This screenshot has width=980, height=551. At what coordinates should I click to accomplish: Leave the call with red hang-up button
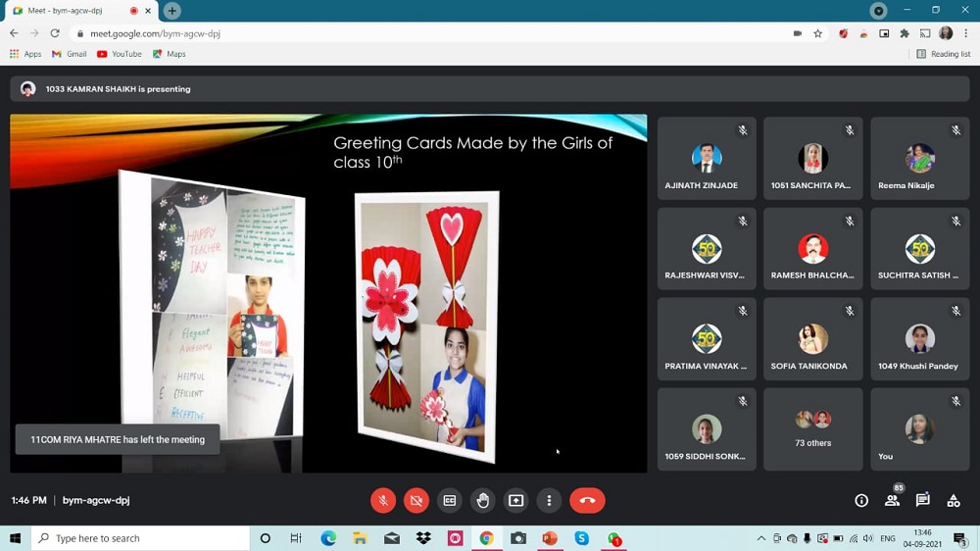(x=587, y=500)
